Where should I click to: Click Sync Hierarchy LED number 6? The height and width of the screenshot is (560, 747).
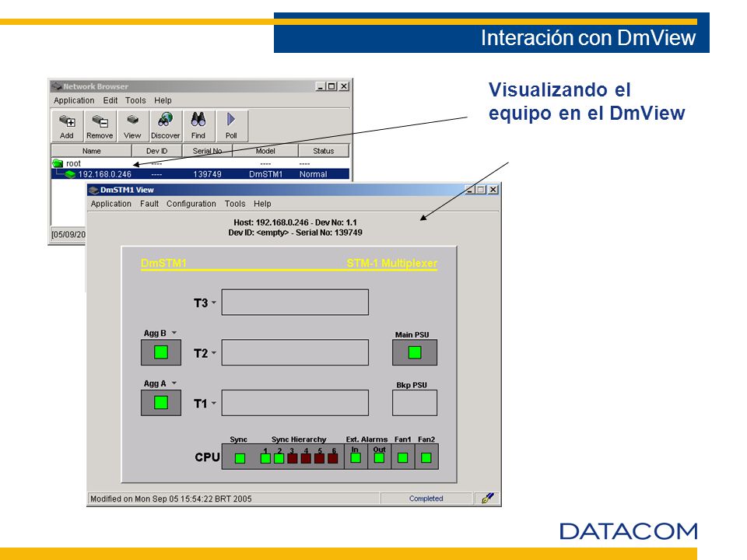click(333, 458)
